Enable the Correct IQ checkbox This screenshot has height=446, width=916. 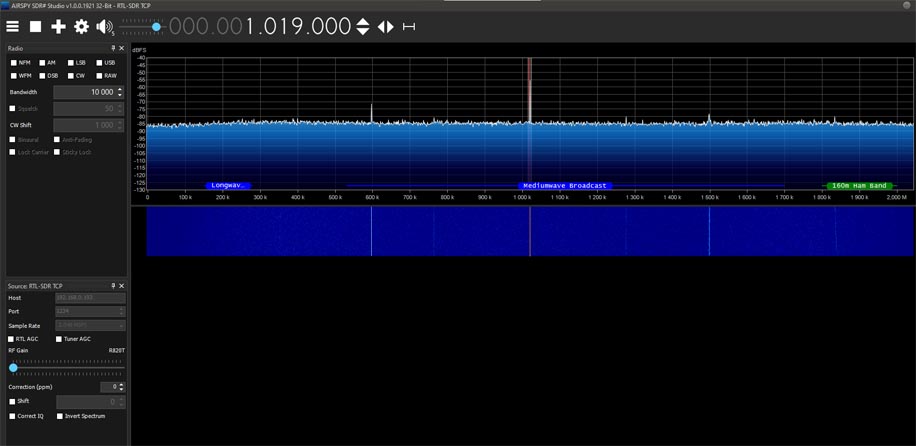[x=12, y=416]
